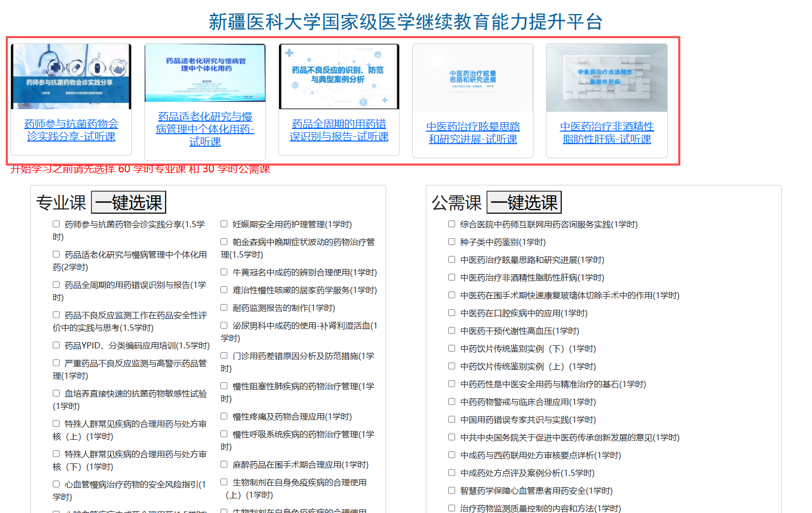Open the 中医药治疗非酒精性脂肪性肝病-试听课 link

pyautogui.click(x=607, y=133)
